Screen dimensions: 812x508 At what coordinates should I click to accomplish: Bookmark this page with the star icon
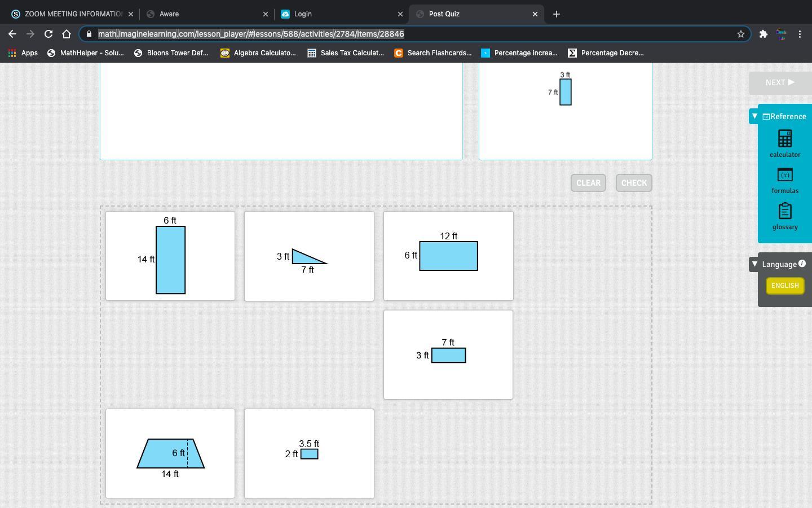pyautogui.click(x=741, y=34)
